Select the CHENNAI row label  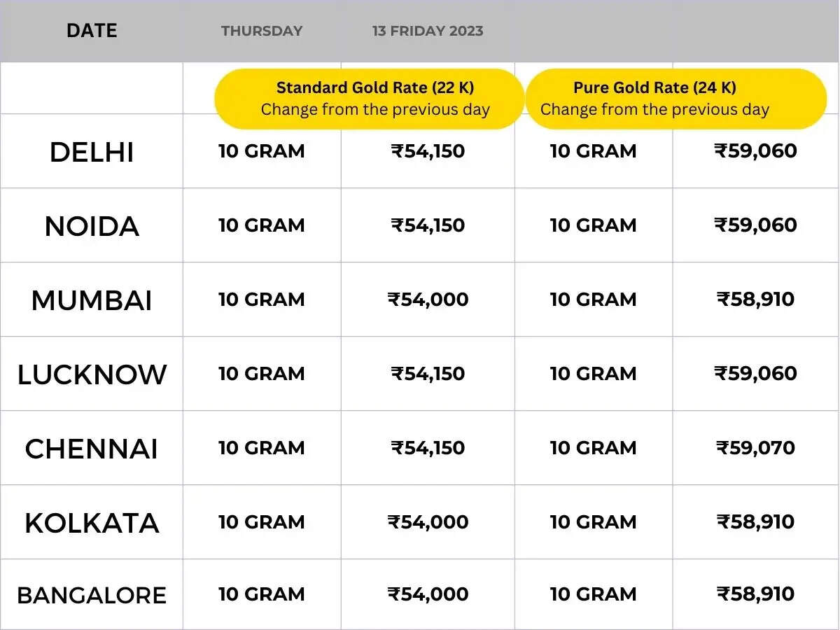point(92,449)
